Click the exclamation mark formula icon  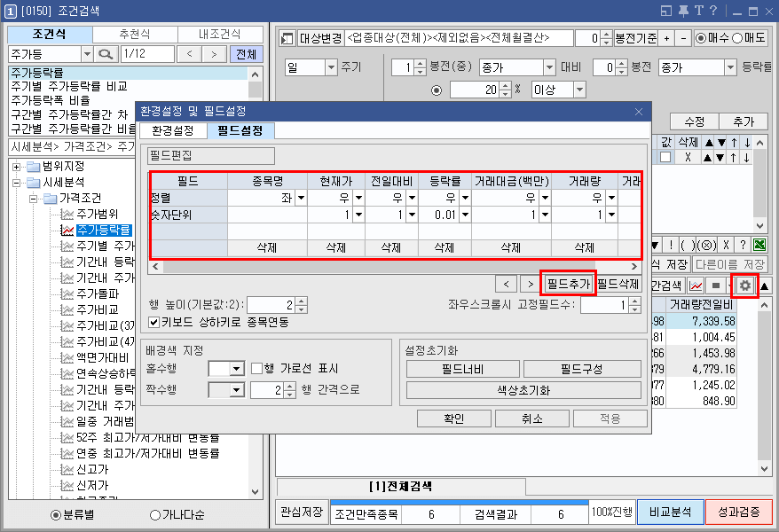coord(672,245)
